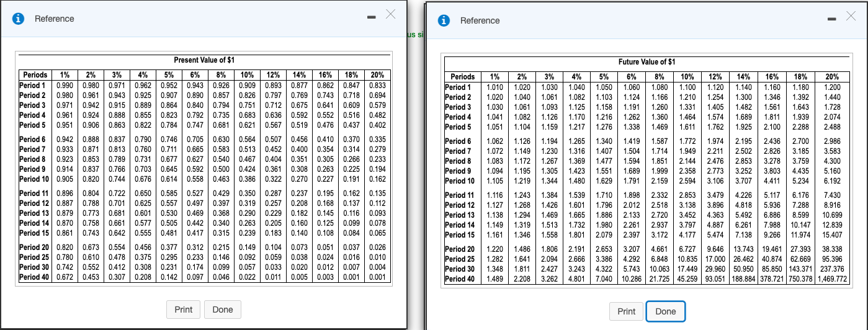Click Future Value cell 4.661 for Period 20 at 8%
The height and width of the screenshot is (330, 868).
(x=660, y=249)
